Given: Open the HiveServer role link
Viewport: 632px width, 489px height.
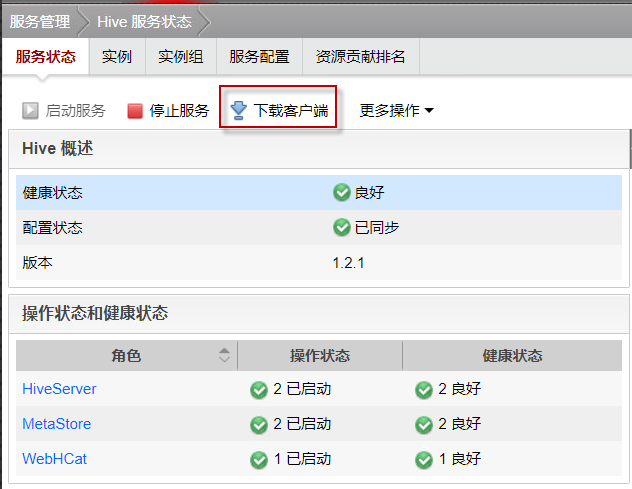Looking at the screenshot, I should (x=59, y=389).
